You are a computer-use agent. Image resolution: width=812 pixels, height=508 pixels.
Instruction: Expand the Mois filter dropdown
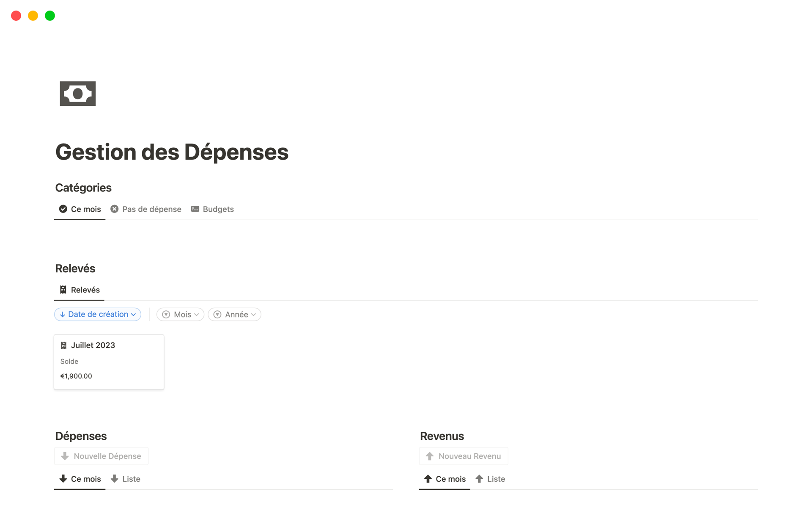pos(181,315)
